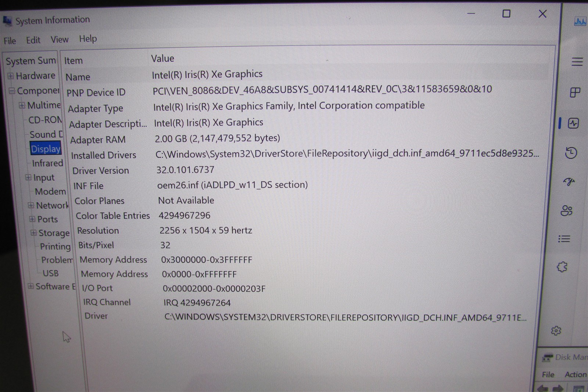Image resolution: width=588 pixels, height=392 pixels.
Task: Open Task Manager hamburger navigation menu
Action: (577, 62)
